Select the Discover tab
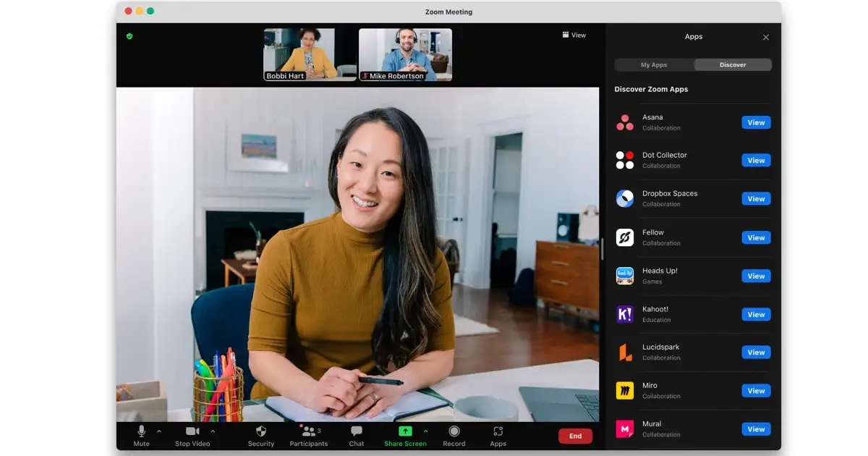The width and height of the screenshot is (868, 456). click(x=733, y=65)
